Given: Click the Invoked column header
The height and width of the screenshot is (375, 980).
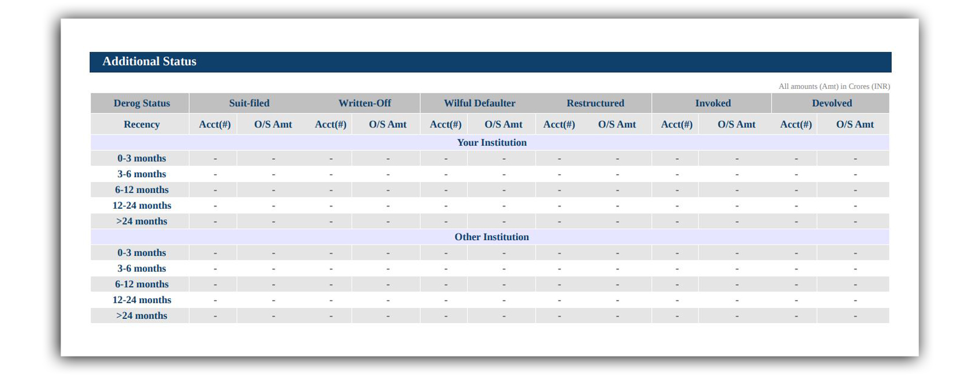Looking at the screenshot, I should 713,103.
